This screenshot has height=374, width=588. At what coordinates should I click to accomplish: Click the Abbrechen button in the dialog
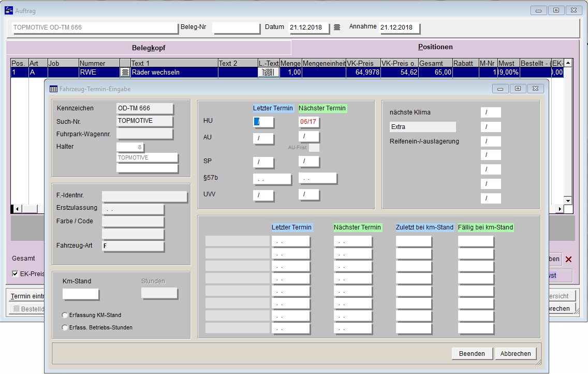[x=516, y=353]
